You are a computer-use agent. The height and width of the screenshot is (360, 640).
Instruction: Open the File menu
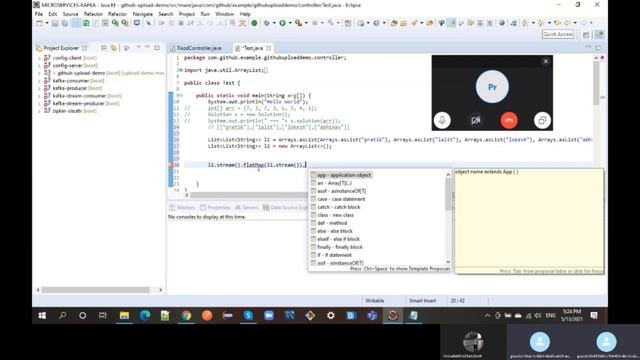(x=39, y=14)
